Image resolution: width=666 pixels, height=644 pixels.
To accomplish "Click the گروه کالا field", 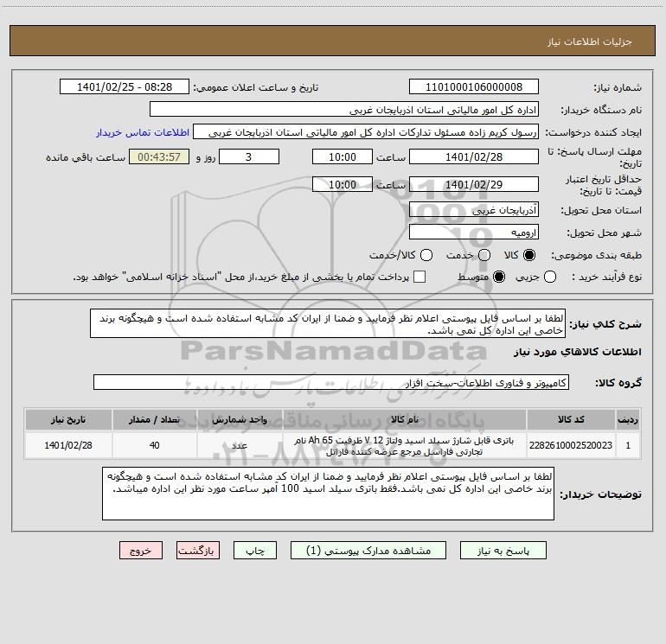I will 331,382.
